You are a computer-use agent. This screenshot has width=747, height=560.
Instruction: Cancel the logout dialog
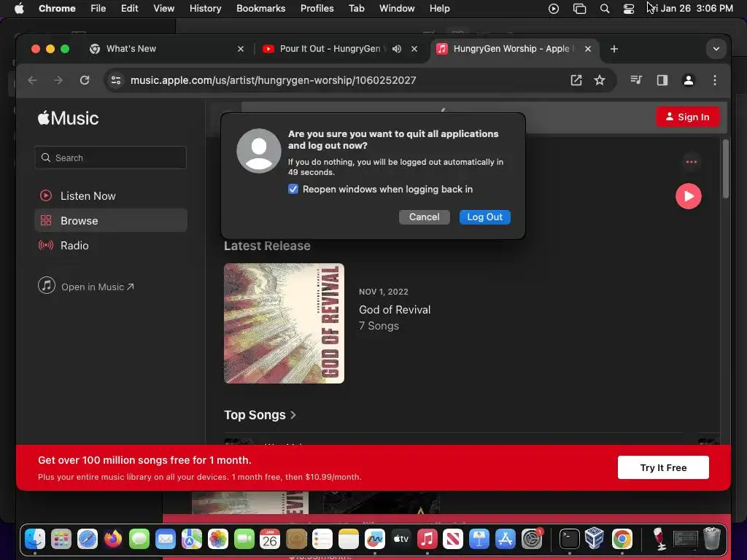(424, 217)
